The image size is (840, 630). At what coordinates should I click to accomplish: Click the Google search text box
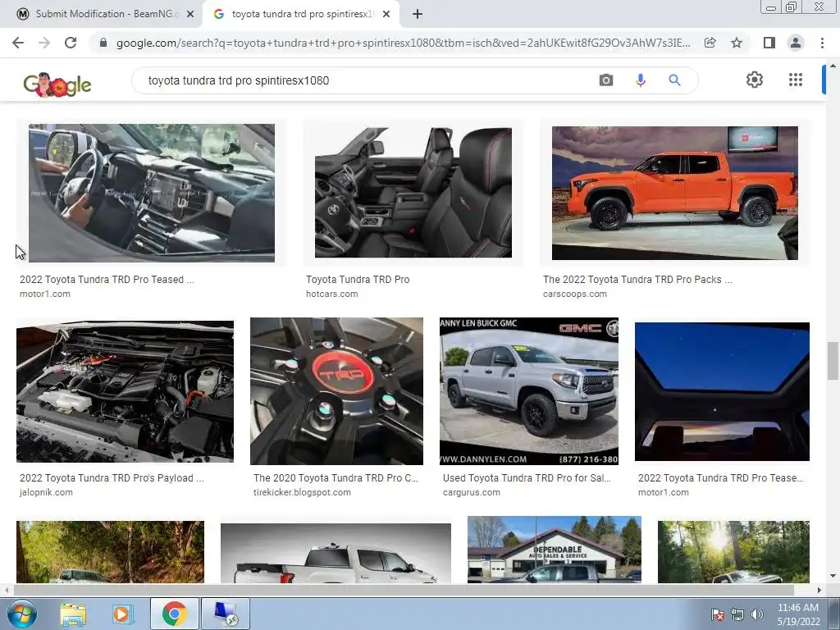[x=364, y=80]
